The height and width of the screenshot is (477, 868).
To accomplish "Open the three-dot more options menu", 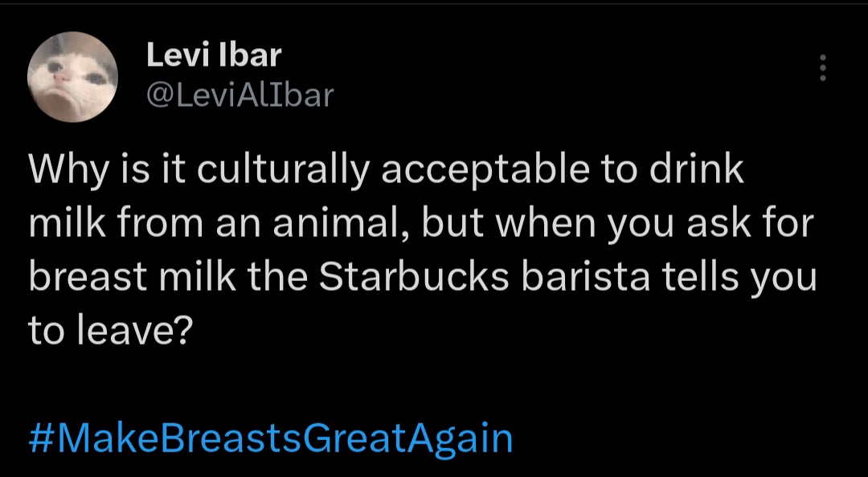I will pos(822,68).
